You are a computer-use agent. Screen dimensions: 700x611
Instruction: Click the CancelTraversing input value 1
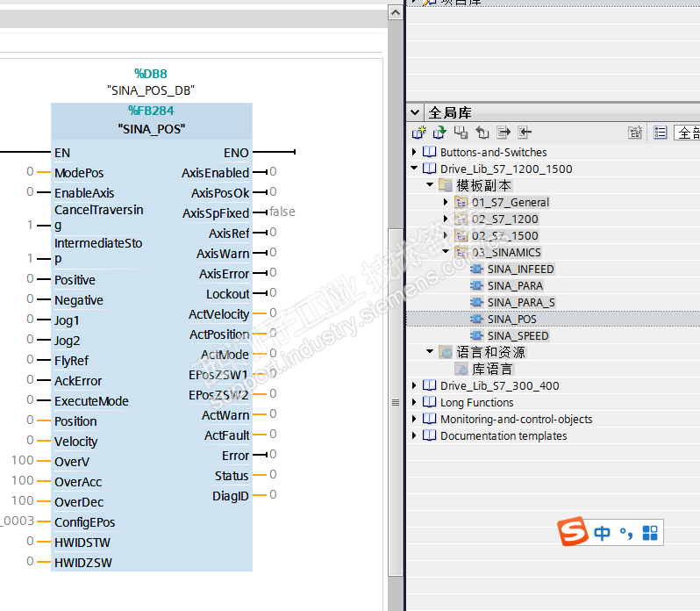coord(30,225)
